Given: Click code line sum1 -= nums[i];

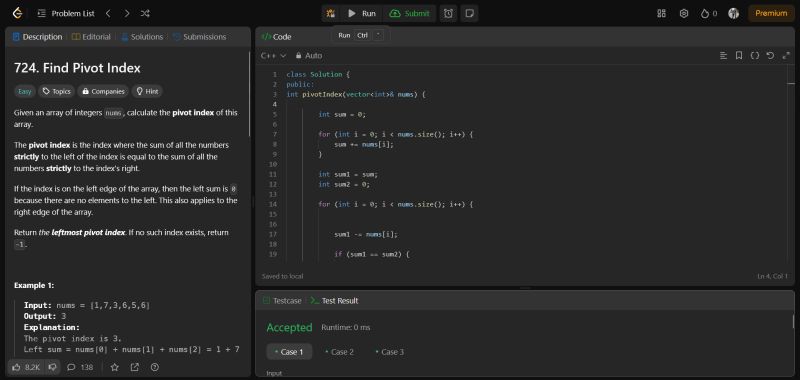Looking at the screenshot, I should tap(366, 235).
